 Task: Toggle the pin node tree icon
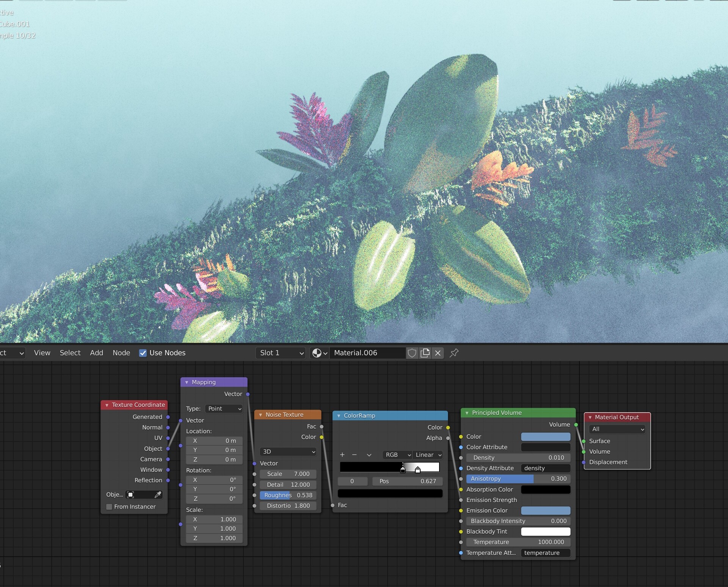pyautogui.click(x=454, y=353)
